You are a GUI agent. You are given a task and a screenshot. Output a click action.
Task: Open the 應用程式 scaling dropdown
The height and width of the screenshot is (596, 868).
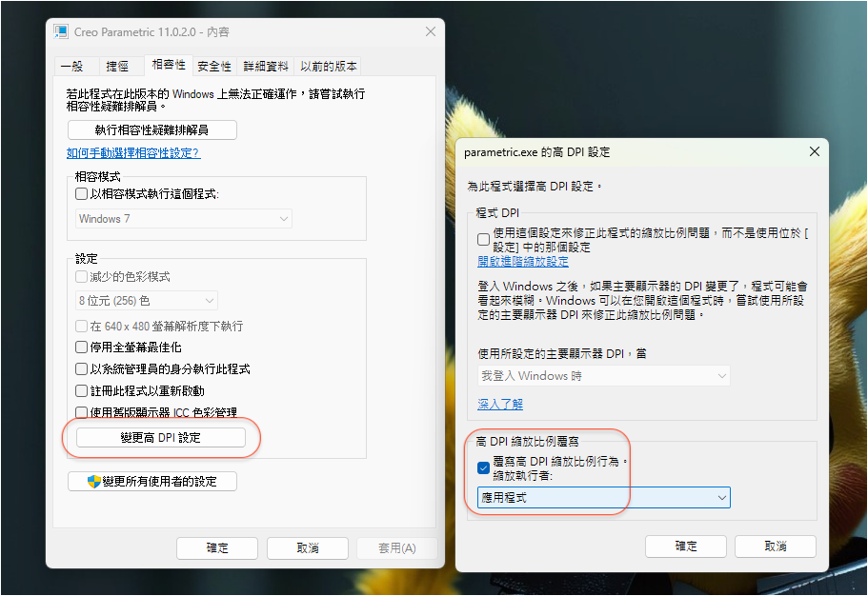pos(603,498)
